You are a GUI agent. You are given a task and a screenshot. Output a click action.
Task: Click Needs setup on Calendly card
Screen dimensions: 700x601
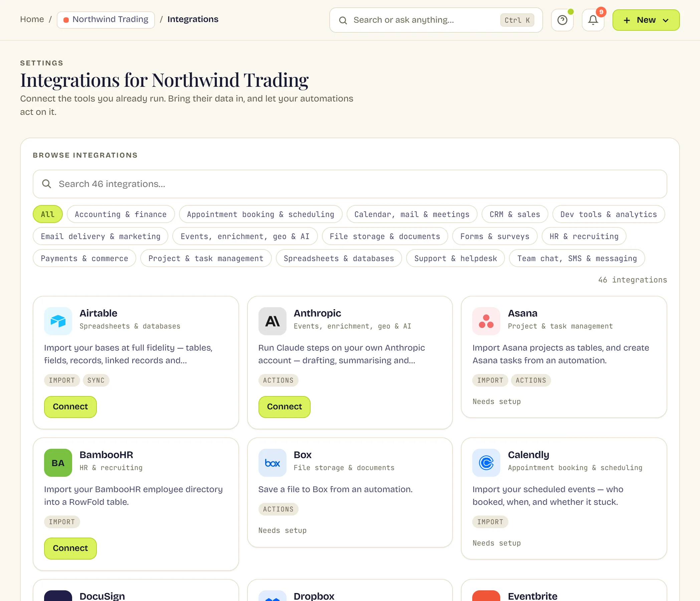(x=496, y=543)
